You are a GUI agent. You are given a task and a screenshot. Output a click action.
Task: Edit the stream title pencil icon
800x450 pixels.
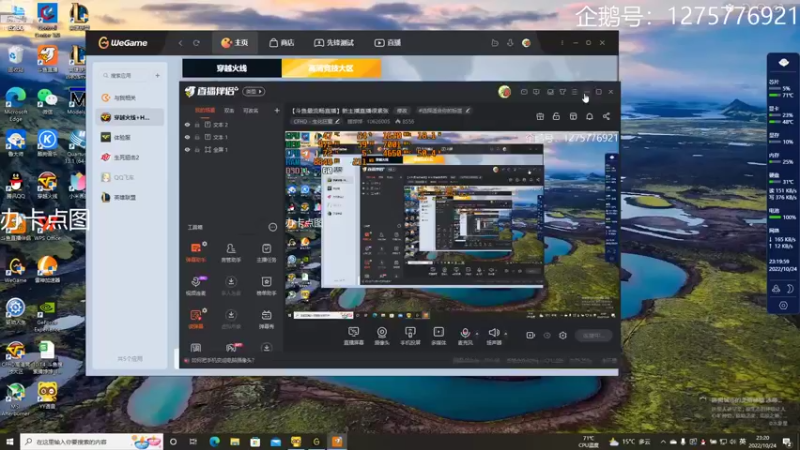[x=467, y=110]
